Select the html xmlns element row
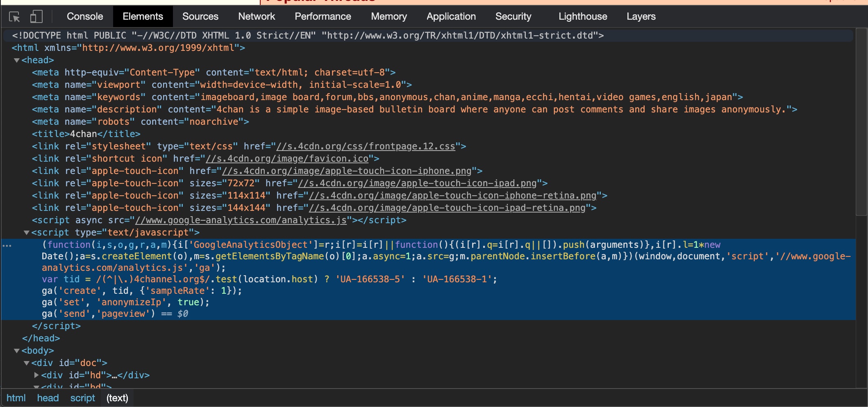The height and width of the screenshot is (407, 868). coord(428,48)
